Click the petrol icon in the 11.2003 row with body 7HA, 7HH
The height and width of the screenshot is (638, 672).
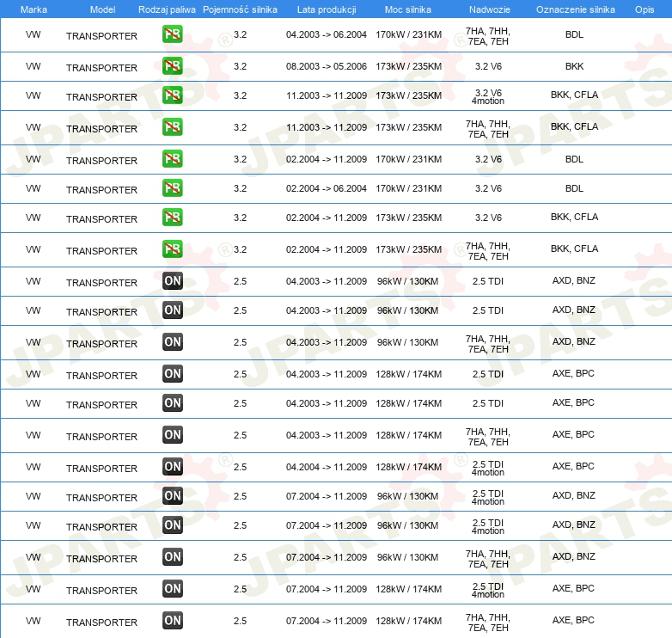172,127
